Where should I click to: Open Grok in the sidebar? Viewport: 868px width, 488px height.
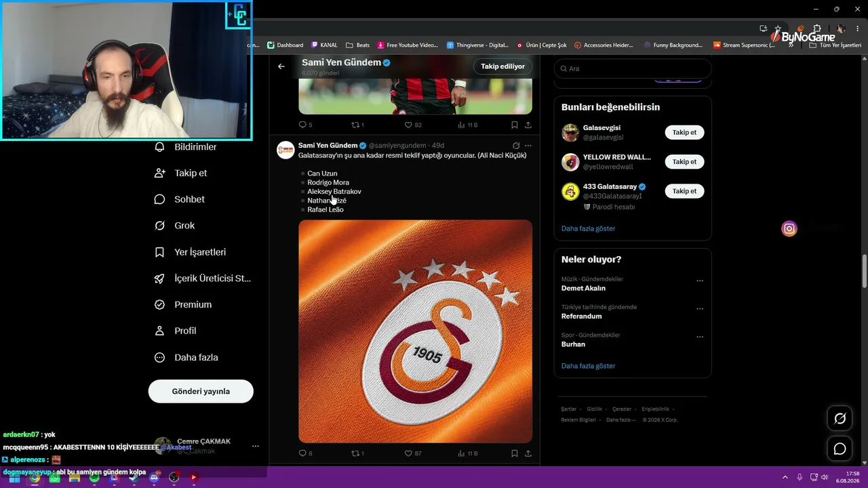[x=175, y=226]
